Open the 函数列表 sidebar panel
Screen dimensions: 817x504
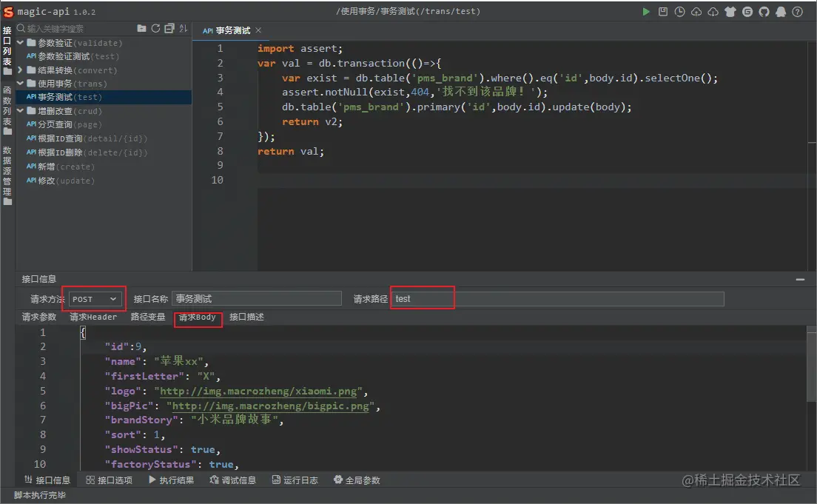point(7,110)
